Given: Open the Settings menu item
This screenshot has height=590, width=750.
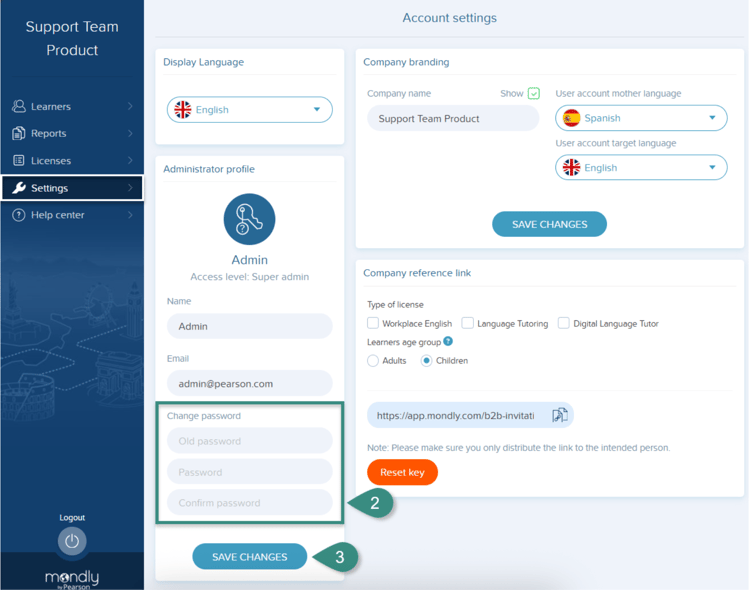Looking at the screenshot, I should pyautogui.click(x=71, y=188).
